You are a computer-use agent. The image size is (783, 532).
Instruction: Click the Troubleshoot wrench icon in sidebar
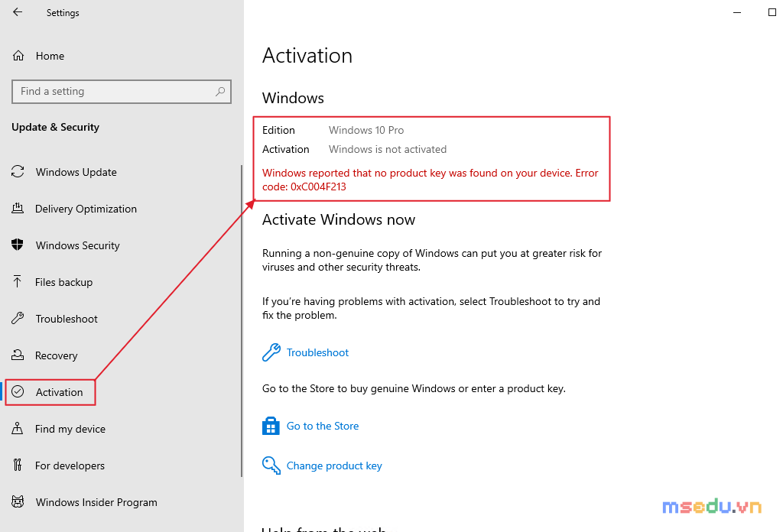(x=18, y=318)
